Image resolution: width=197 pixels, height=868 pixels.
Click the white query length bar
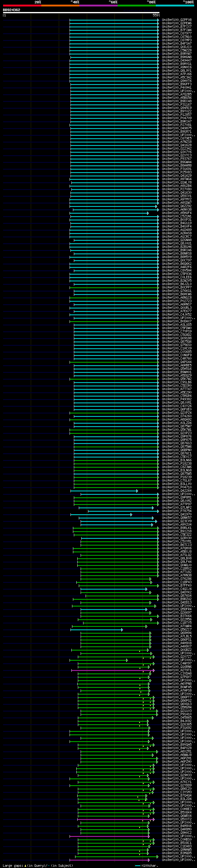[81, 12]
